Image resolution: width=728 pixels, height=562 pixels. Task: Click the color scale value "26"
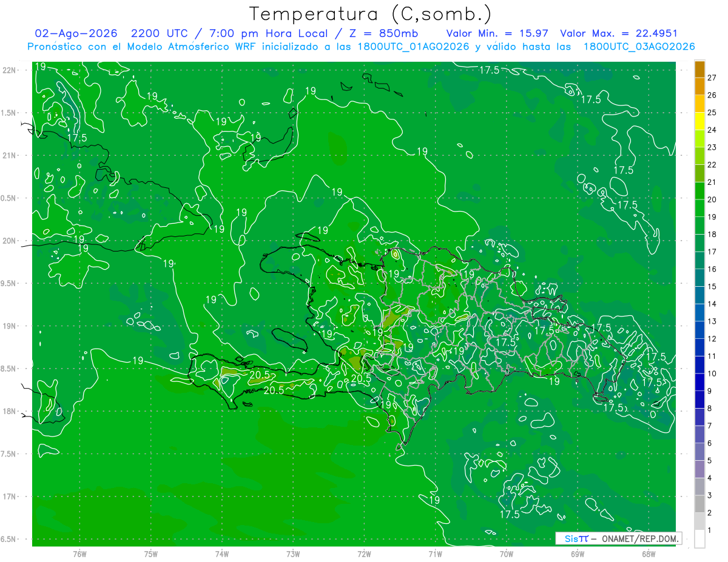pyautogui.click(x=712, y=95)
